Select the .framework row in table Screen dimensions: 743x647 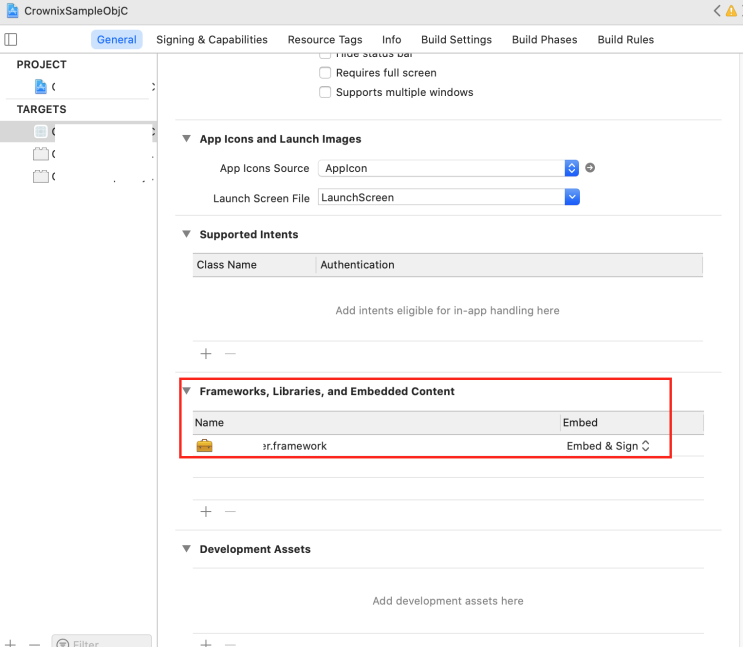click(448, 446)
